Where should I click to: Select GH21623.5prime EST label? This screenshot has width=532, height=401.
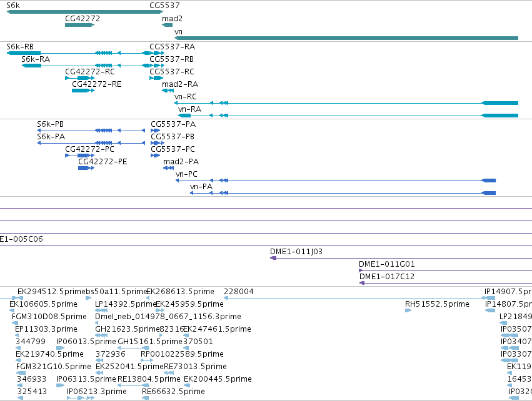pyautogui.click(x=128, y=329)
